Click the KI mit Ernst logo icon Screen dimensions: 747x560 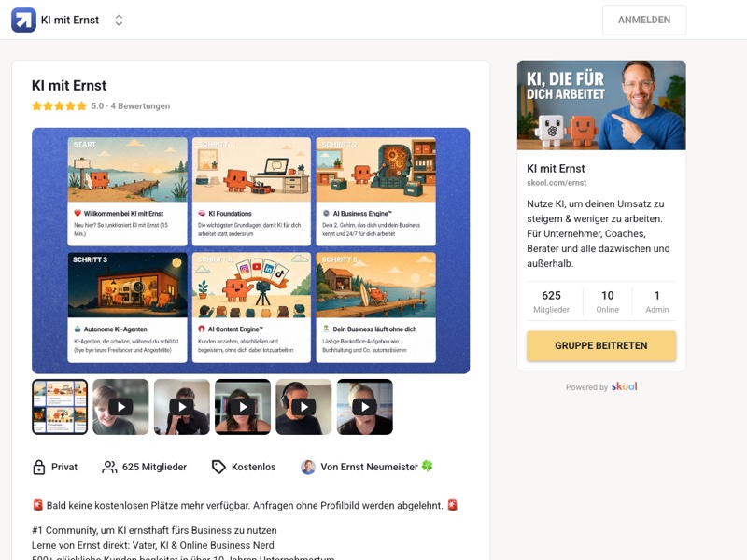tap(24, 20)
